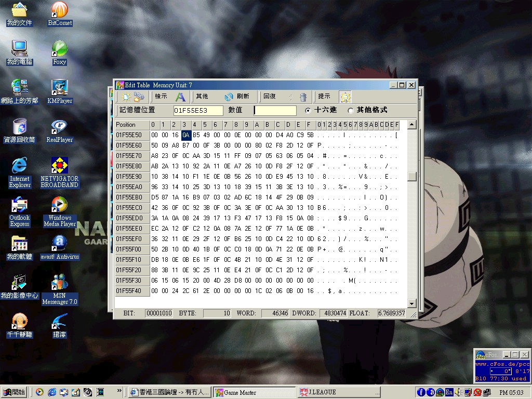
Task: Open the 檢示 view menu
Action: (161, 96)
